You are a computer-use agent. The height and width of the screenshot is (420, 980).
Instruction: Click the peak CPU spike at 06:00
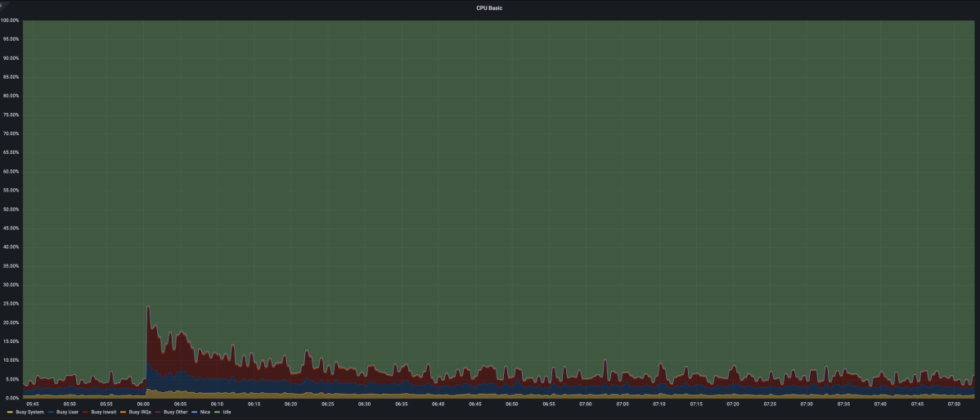(x=147, y=307)
